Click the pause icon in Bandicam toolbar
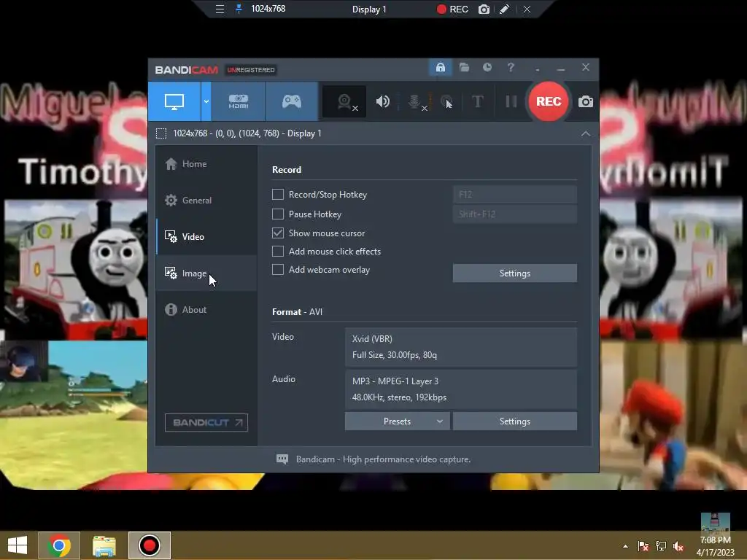 tap(511, 101)
